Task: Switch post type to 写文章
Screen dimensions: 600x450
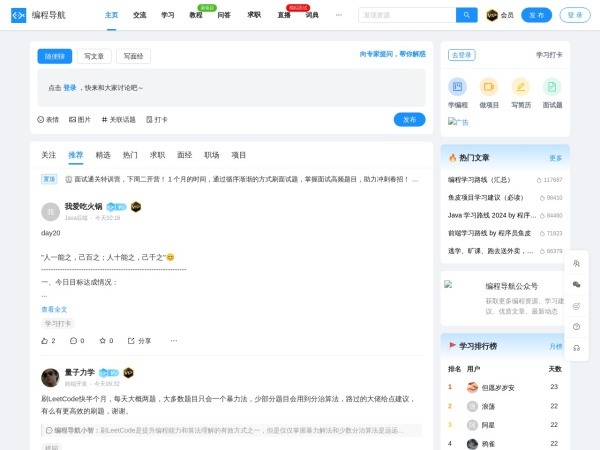Action: click(94, 56)
